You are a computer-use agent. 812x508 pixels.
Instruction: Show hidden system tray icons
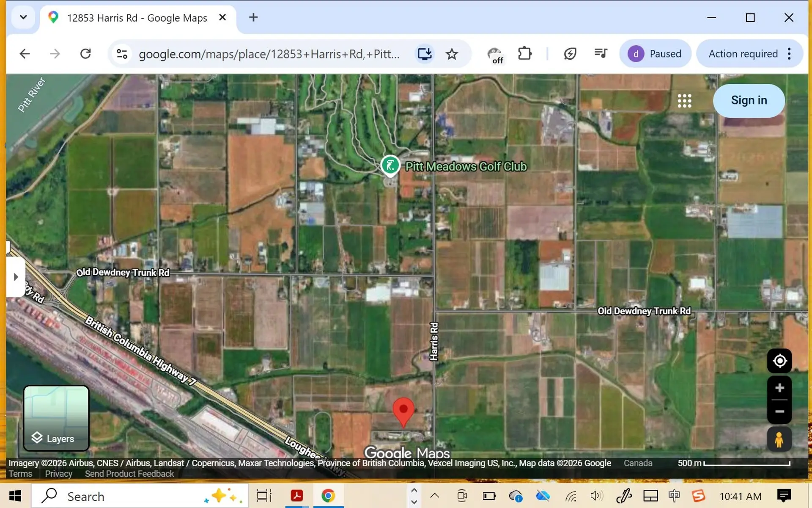[434, 496]
